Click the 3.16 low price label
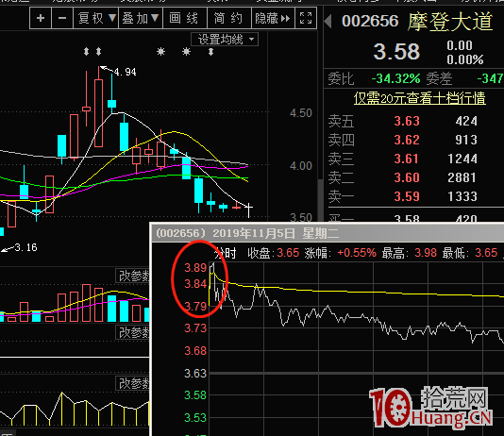The width and height of the screenshot is (504, 436). pyautogui.click(x=26, y=247)
